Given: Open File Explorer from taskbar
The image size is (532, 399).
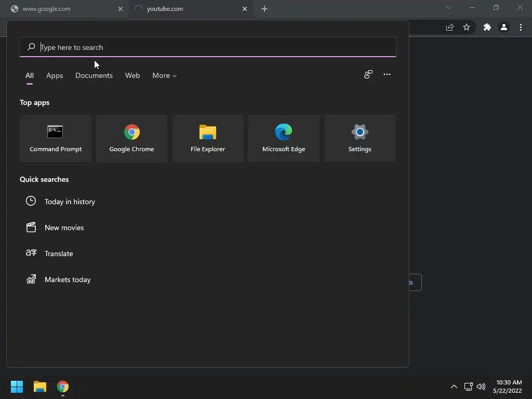Looking at the screenshot, I should 39,387.
